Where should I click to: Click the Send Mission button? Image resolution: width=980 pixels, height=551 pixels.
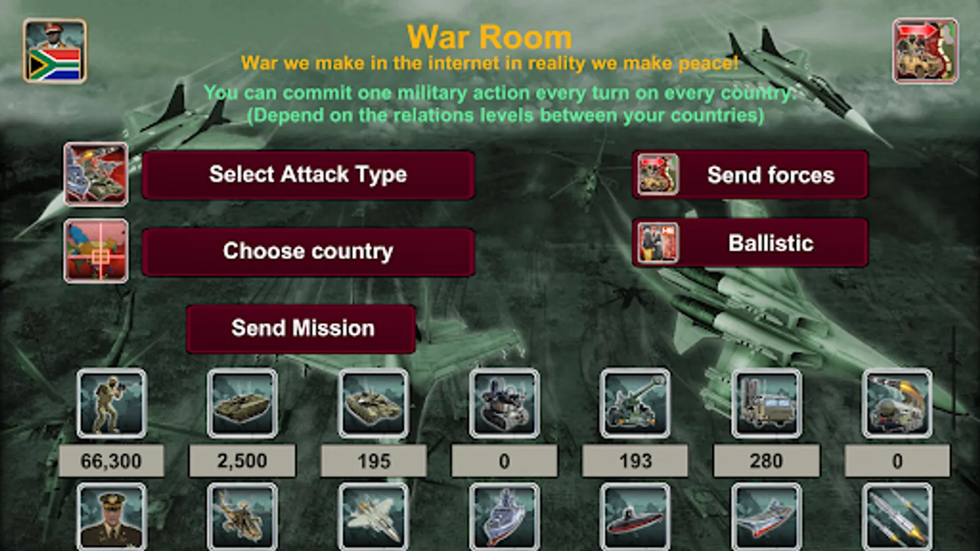tap(301, 328)
